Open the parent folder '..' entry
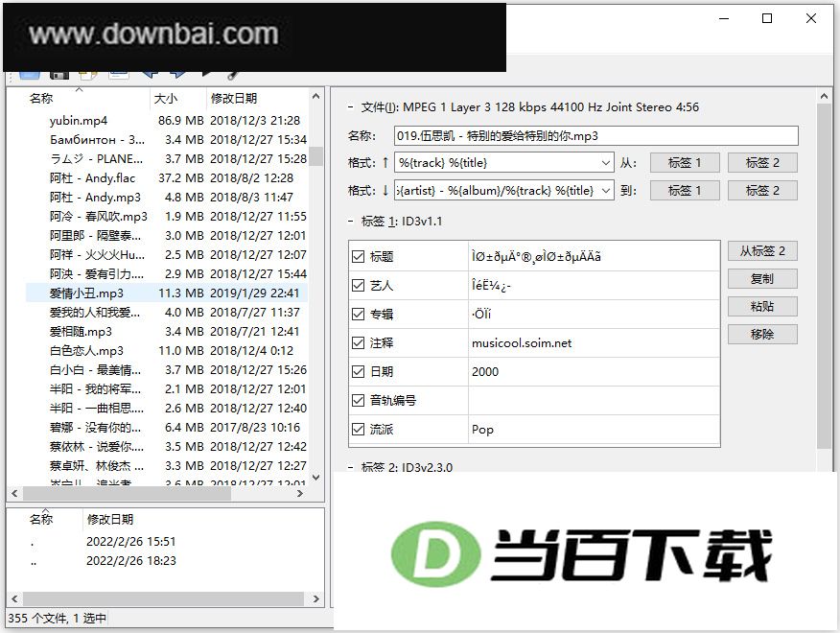Screen dimensions: 840x633 (x=35, y=561)
